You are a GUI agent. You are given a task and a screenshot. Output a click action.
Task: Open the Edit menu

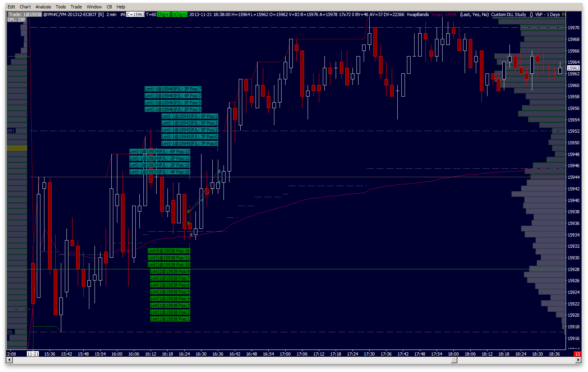coord(11,7)
